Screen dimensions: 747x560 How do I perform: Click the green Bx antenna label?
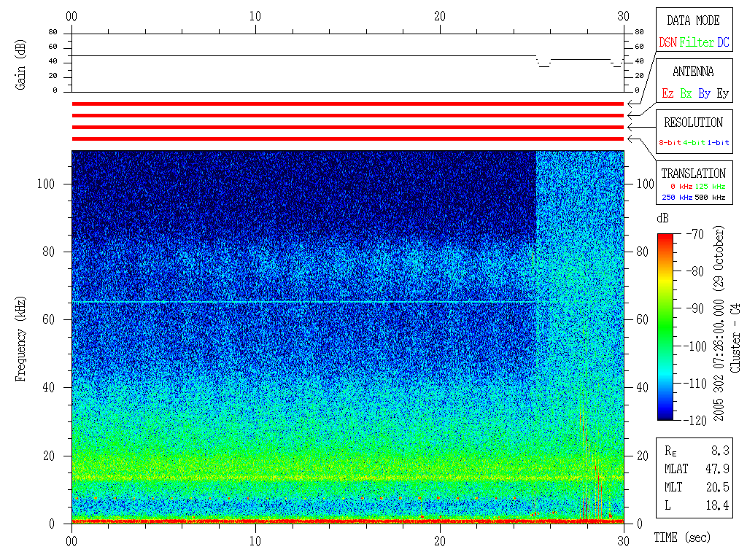pyautogui.click(x=686, y=93)
